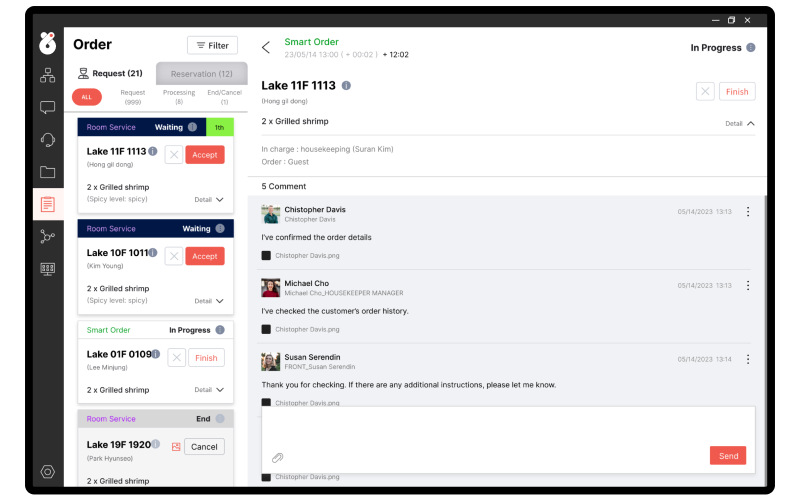The height and width of the screenshot is (500, 800).
Task: Click info icon next to In Progress status
Action: 751,47
